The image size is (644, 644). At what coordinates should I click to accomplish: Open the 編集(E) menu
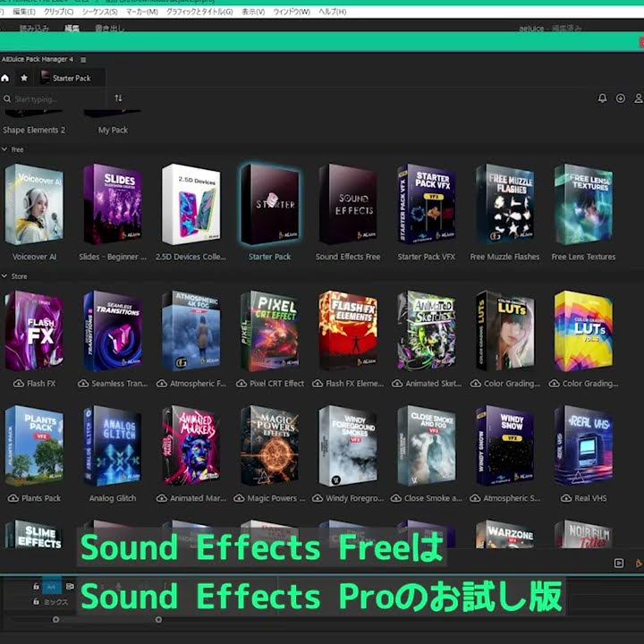pos(24,12)
